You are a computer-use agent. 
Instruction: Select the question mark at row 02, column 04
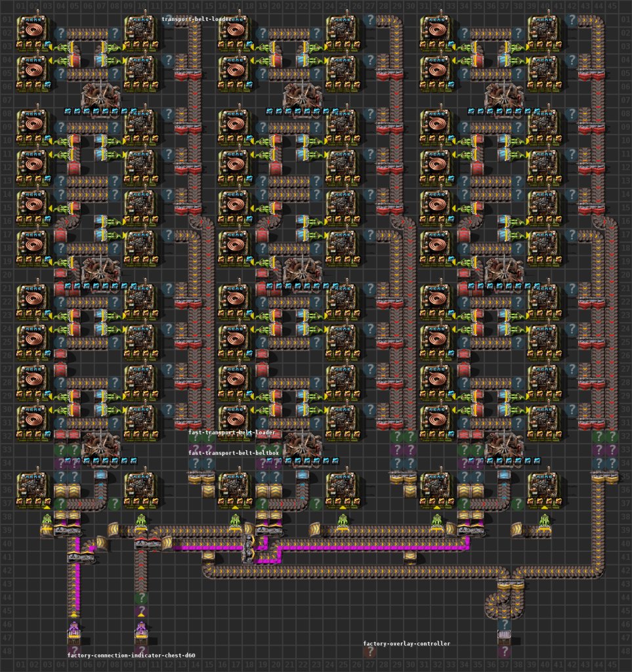(61, 33)
